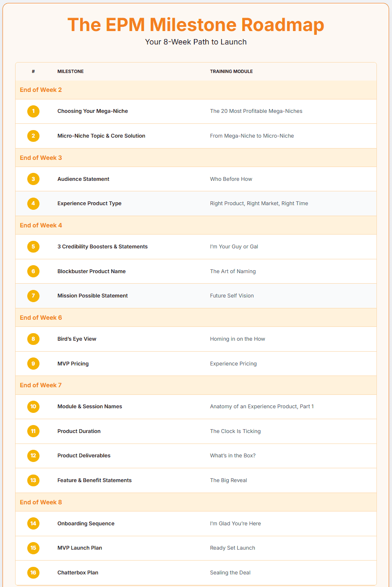Image resolution: width=392 pixels, height=587 pixels.
Task: Click the End of Week 7 section header
Action: click(196, 385)
